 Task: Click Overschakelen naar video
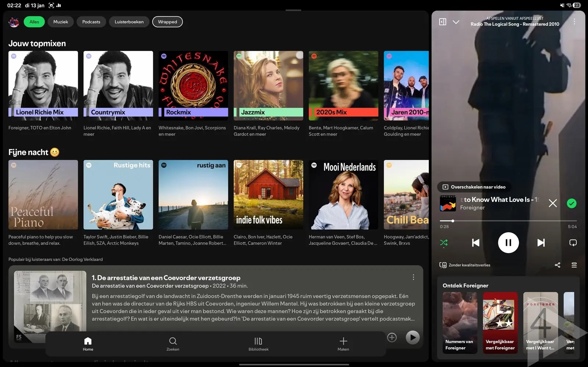pyautogui.click(x=474, y=187)
